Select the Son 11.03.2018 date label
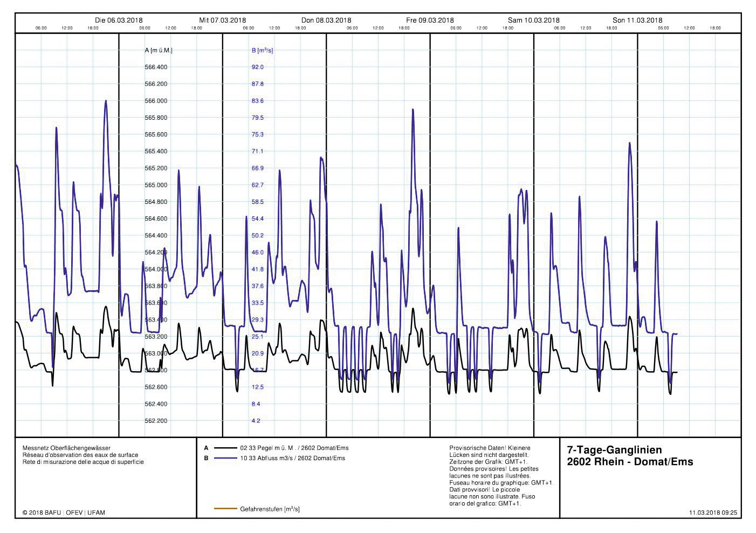This screenshot has height=533, width=756. coord(637,20)
